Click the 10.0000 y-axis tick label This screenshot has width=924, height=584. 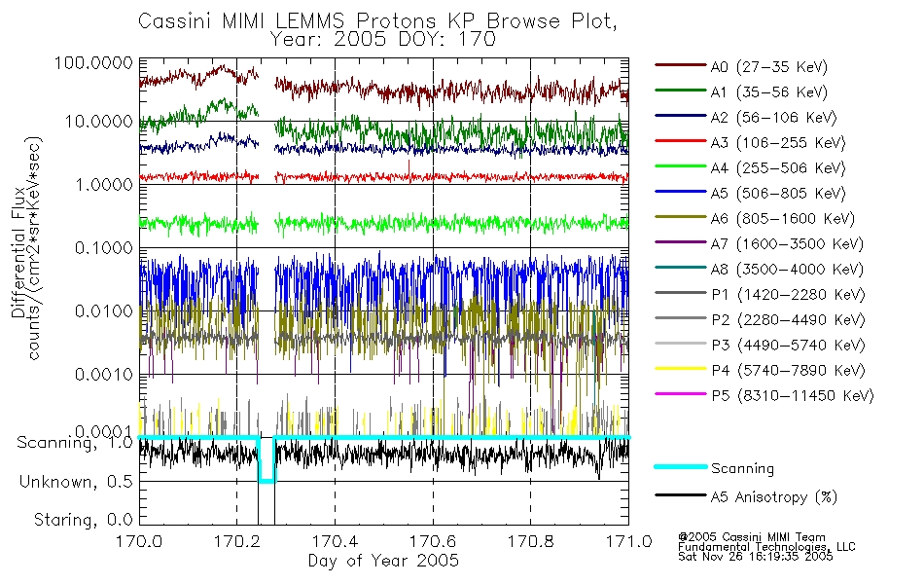coord(99,122)
